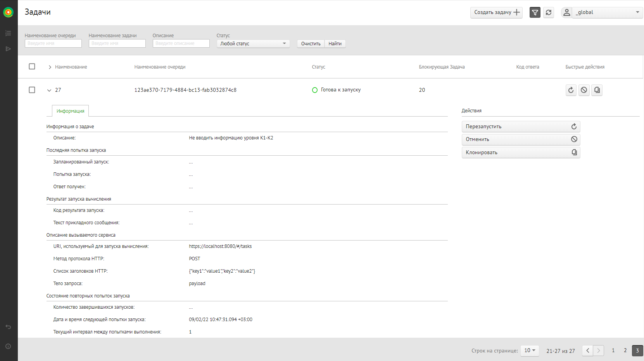644x361 pixels.
Task: Go to page 2 of results
Action: (x=625, y=351)
